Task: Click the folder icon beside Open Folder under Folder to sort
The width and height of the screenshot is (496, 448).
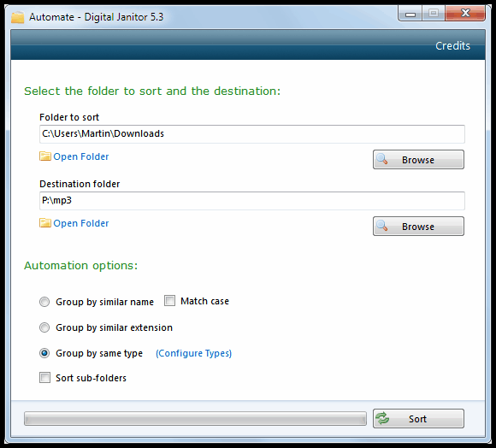Action: [x=45, y=156]
